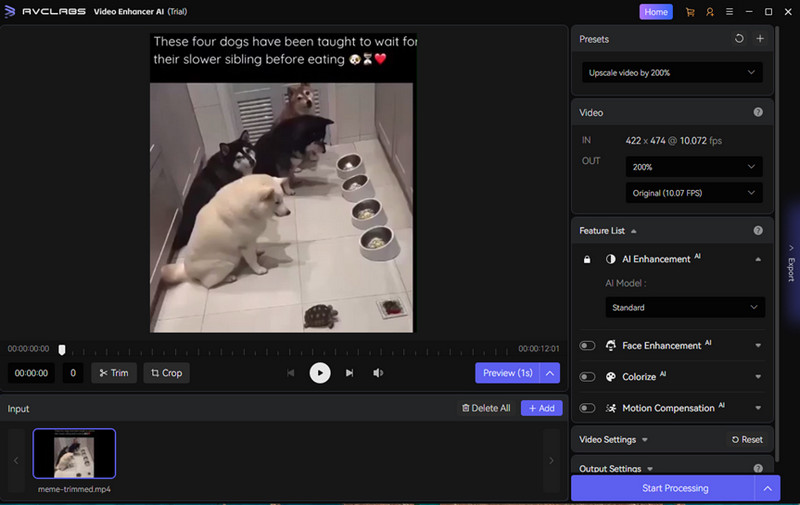Screen dimensions: 800x505
Task: Click the shopping cart icon
Action: pos(689,12)
